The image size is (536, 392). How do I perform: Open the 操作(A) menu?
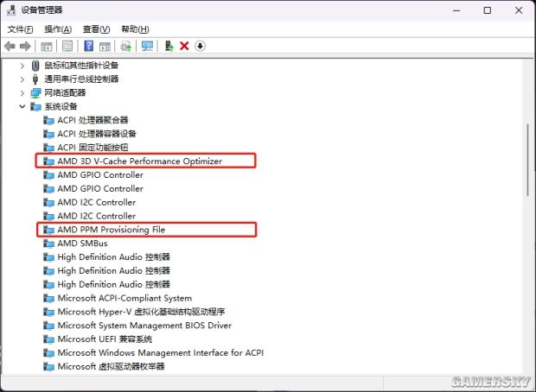coord(58,29)
